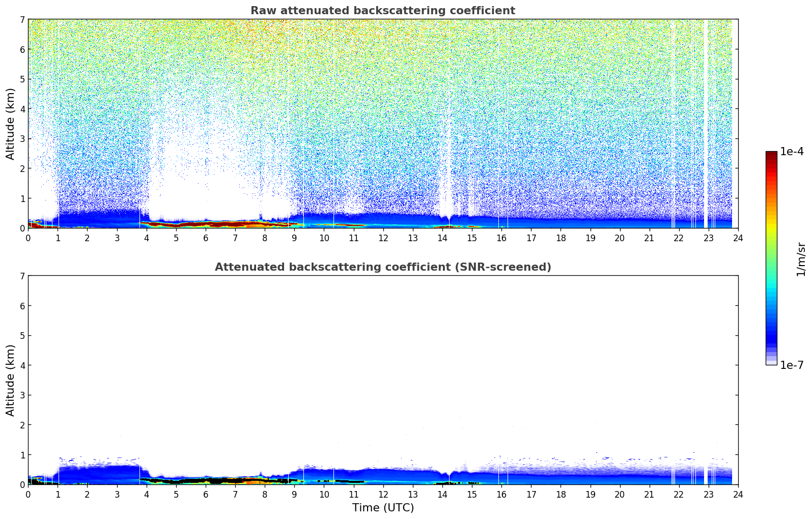Click the "1e-4" colorbar maximum label

[x=792, y=152]
